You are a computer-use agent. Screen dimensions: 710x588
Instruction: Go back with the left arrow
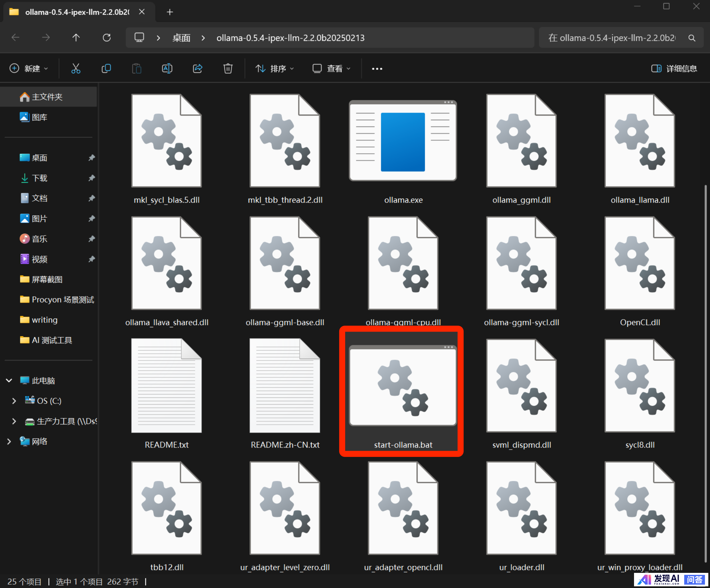[x=15, y=38]
